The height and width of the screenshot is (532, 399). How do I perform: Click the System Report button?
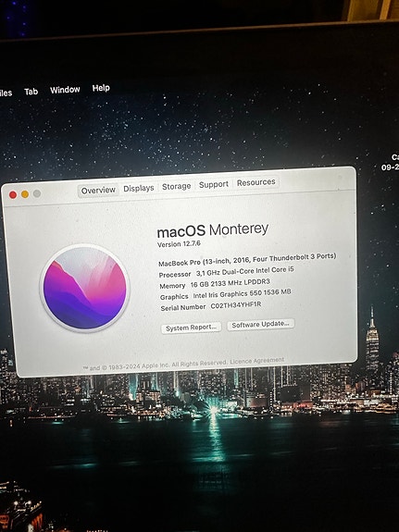192,328
